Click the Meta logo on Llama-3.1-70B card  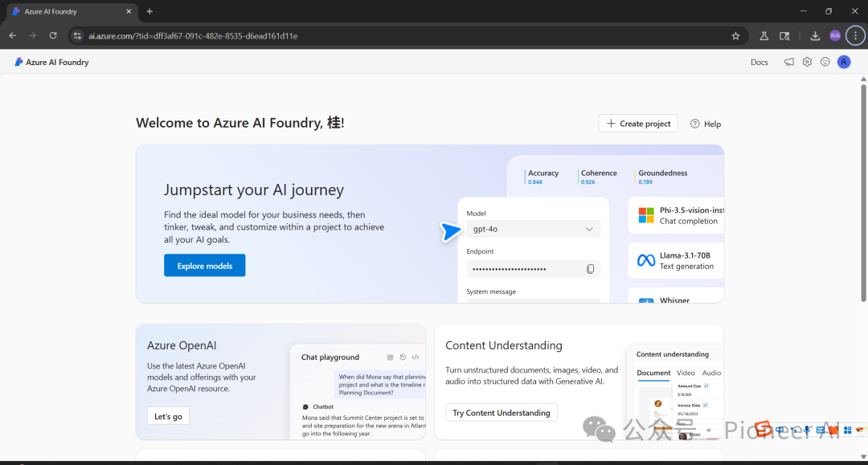coord(646,260)
